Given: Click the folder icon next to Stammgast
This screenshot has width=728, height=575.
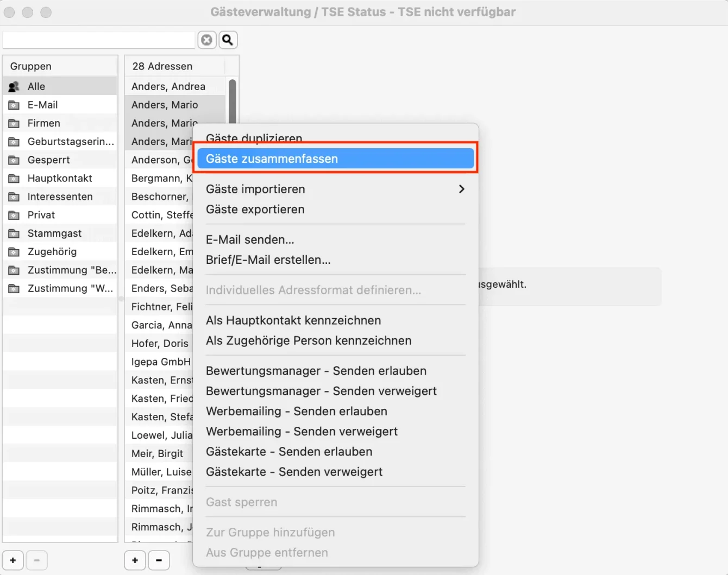Looking at the screenshot, I should [14, 233].
